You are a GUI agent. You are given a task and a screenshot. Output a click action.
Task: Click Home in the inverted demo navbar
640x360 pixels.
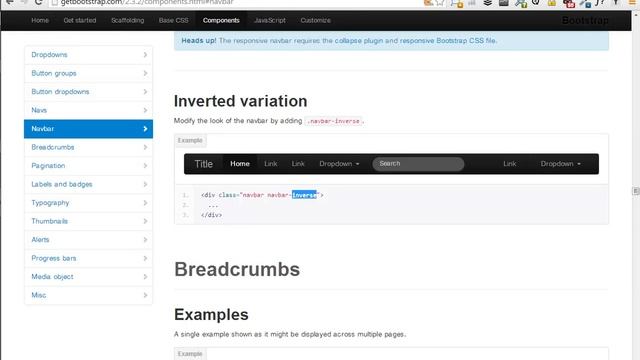pyautogui.click(x=240, y=164)
